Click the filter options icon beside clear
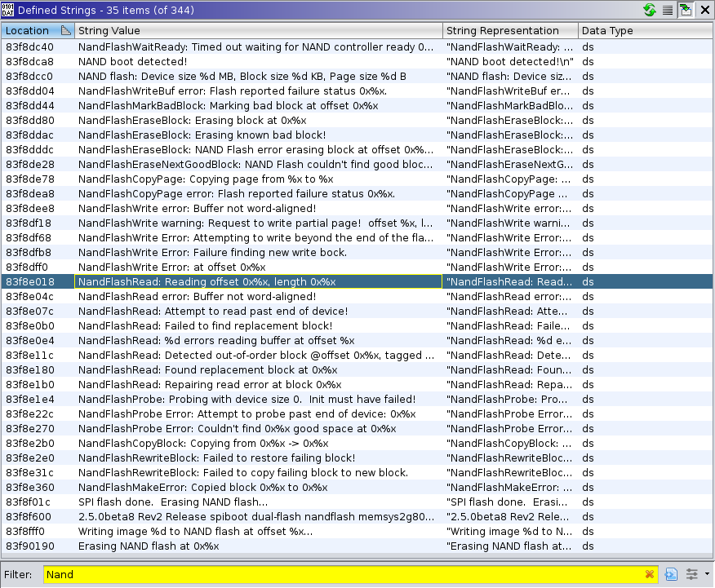Viewport: 715px width, 588px height. pyautogui.click(x=671, y=574)
